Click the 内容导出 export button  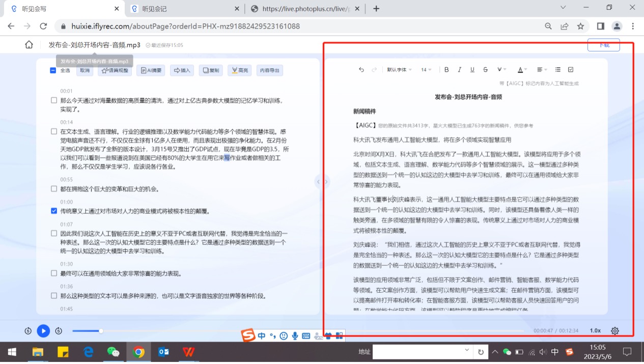tap(269, 71)
